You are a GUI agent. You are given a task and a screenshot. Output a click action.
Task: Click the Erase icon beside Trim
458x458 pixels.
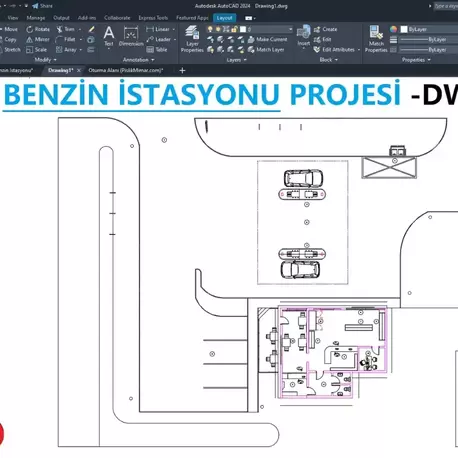pyautogui.click(x=92, y=29)
